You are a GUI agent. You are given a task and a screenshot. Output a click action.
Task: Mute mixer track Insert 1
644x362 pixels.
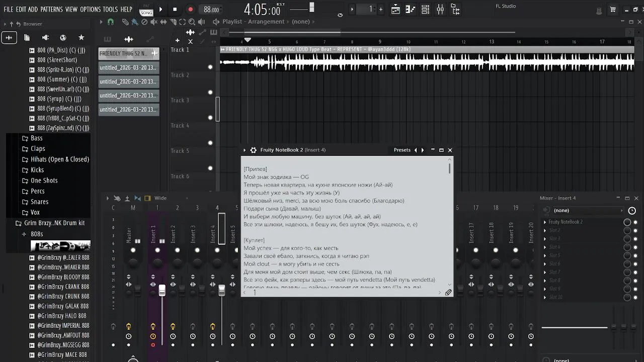point(157,250)
